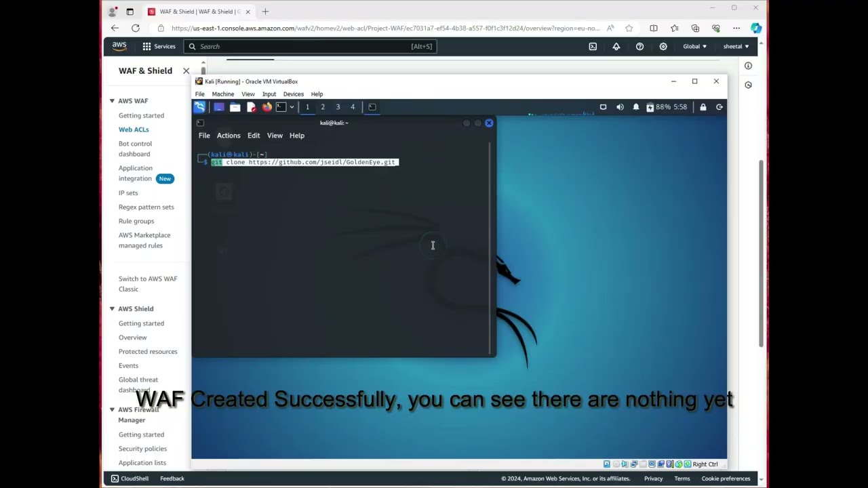The width and height of the screenshot is (868, 488).
Task: Open the Actions menu in the terminal
Action: (229, 136)
